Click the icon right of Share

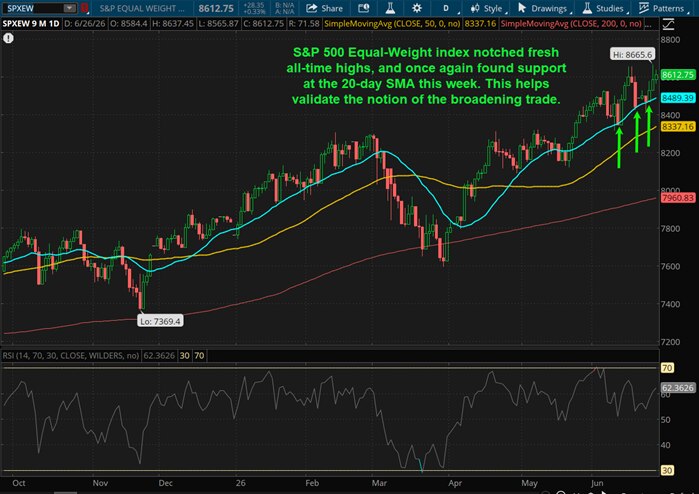(364, 8)
